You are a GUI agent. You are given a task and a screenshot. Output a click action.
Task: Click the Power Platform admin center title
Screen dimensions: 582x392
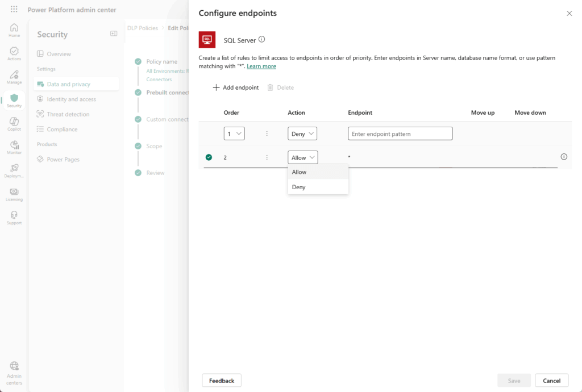click(72, 10)
